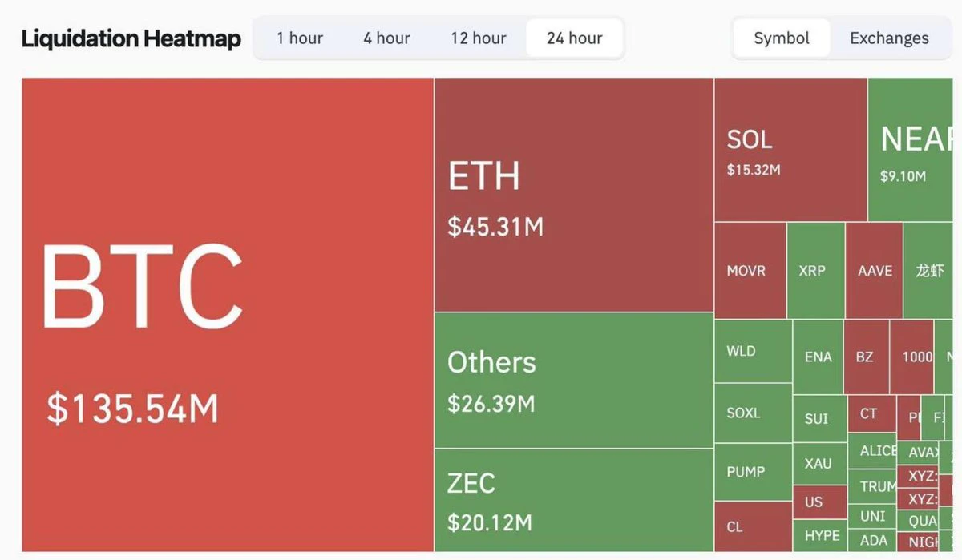Click the ENA heatmap tile

(x=818, y=357)
